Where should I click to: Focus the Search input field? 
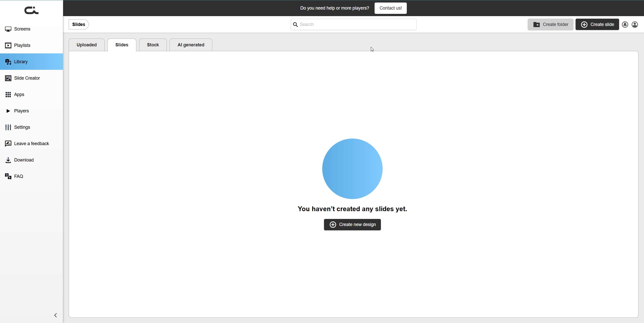click(x=357, y=24)
